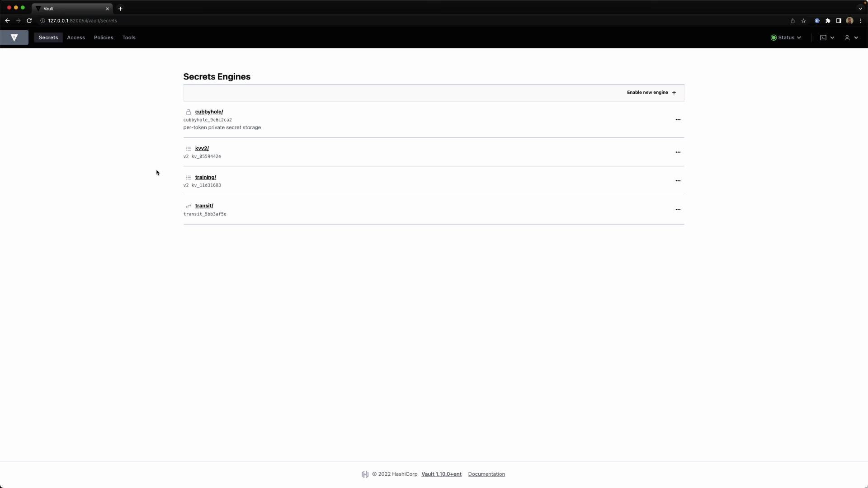
Task: Click the list icon next to kvv2/
Action: pos(189,149)
